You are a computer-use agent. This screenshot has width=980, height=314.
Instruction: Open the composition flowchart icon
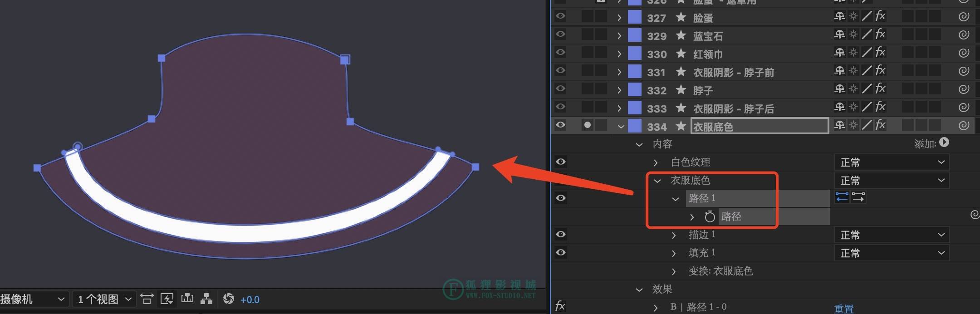tap(207, 299)
